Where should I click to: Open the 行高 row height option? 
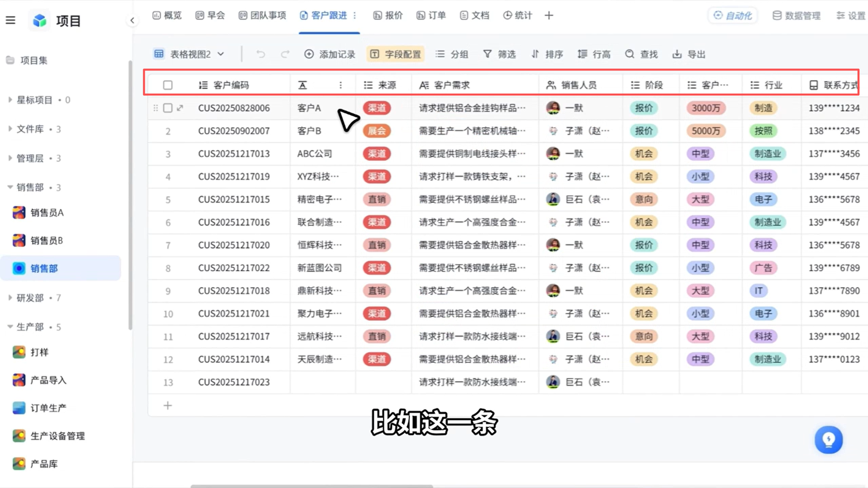click(x=594, y=54)
